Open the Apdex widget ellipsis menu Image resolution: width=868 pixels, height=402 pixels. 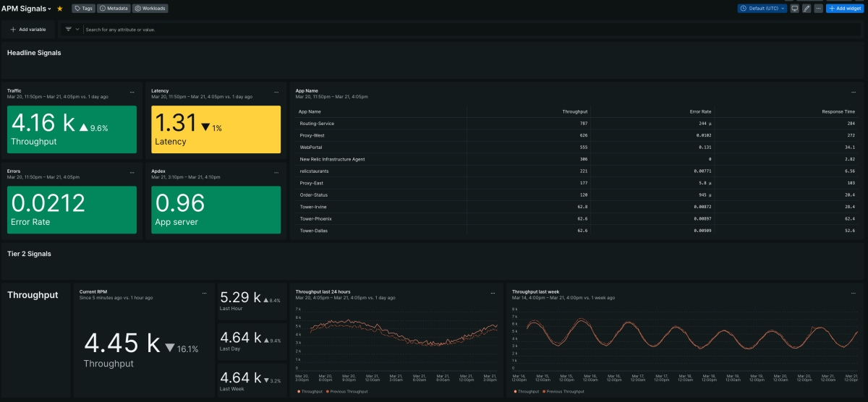276,173
